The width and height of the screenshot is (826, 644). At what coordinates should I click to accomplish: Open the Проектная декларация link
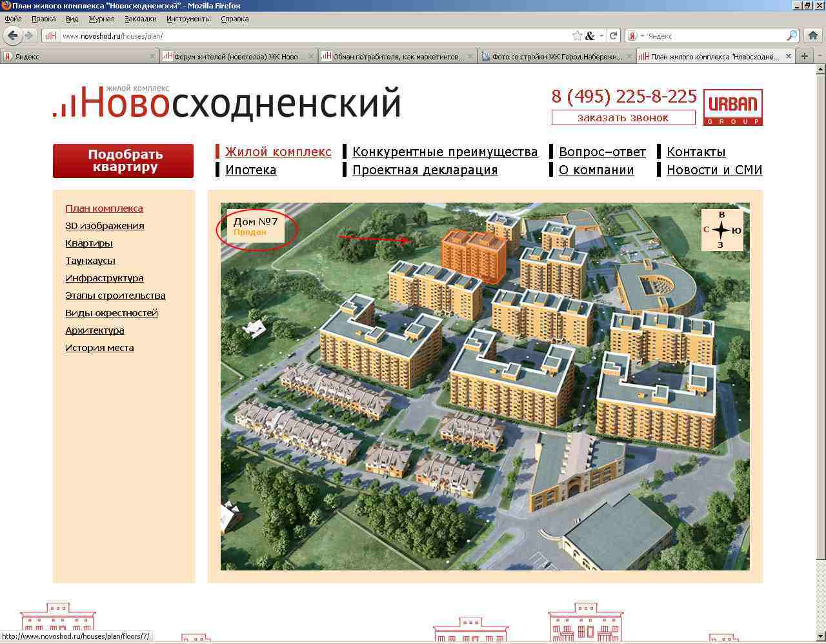425,170
